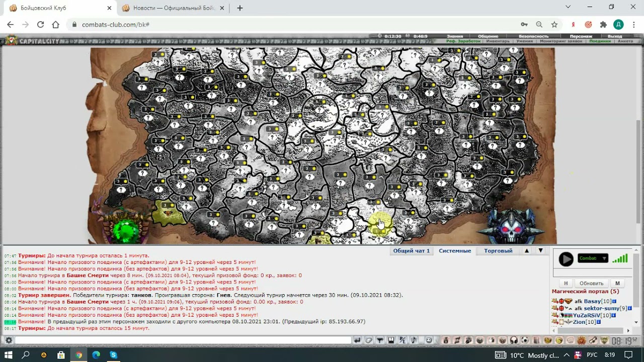Viewport: 644px width, 362px height.
Task: Toggle the music note sound icon
Action: click(413, 340)
